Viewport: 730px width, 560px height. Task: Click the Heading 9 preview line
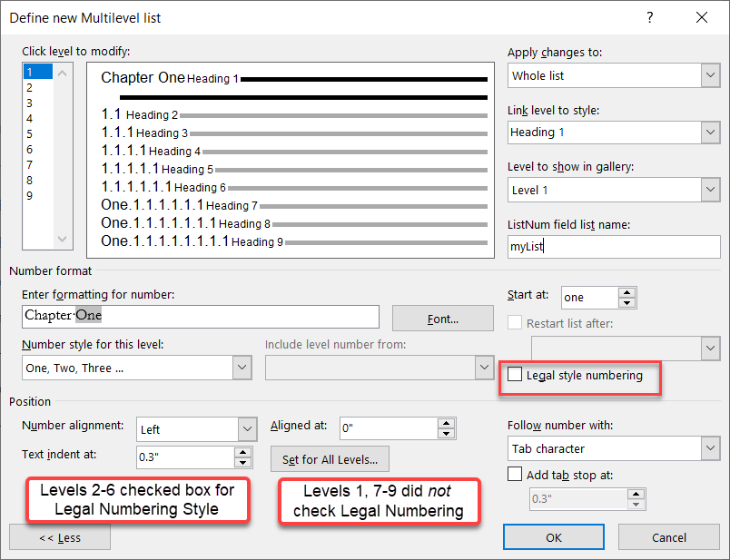pyautogui.click(x=294, y=241)
